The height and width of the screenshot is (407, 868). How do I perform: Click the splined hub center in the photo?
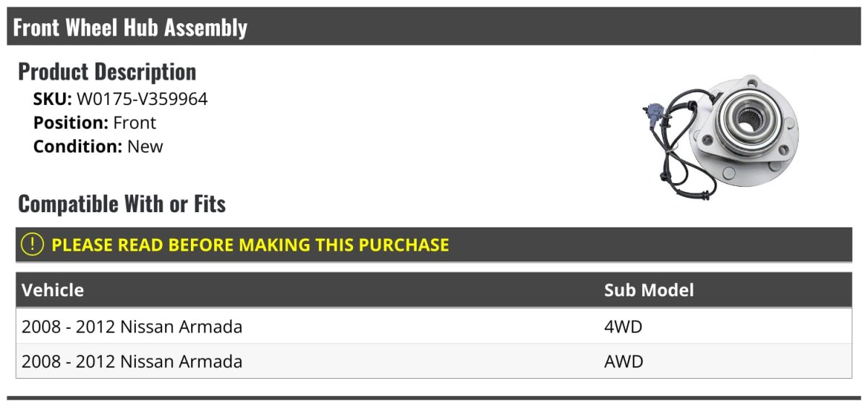(748, 118)
